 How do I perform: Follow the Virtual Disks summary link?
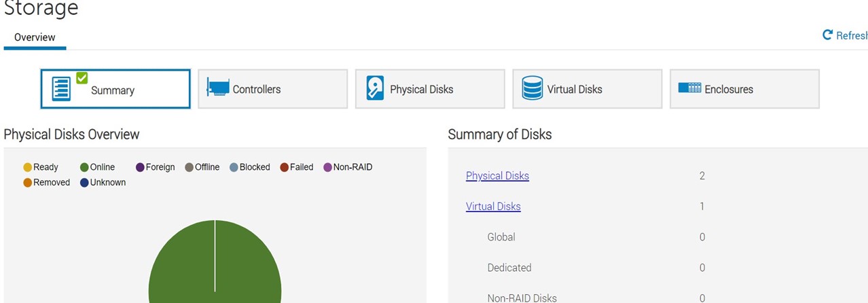tap(493, 207)
